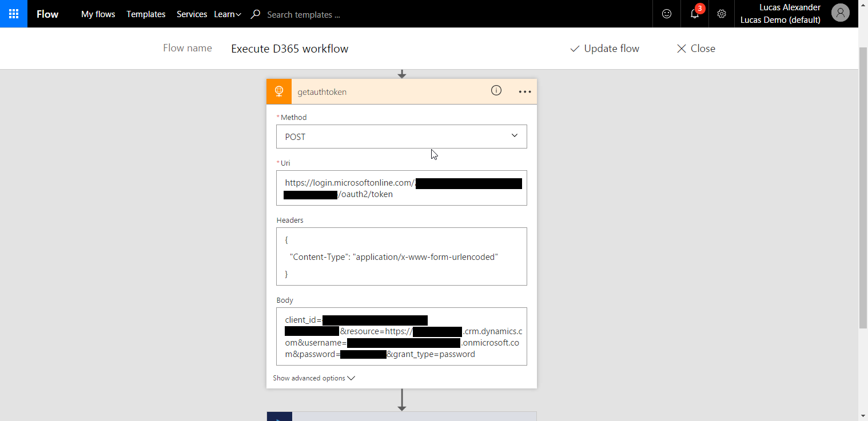Open the Services page

point(192,14)
